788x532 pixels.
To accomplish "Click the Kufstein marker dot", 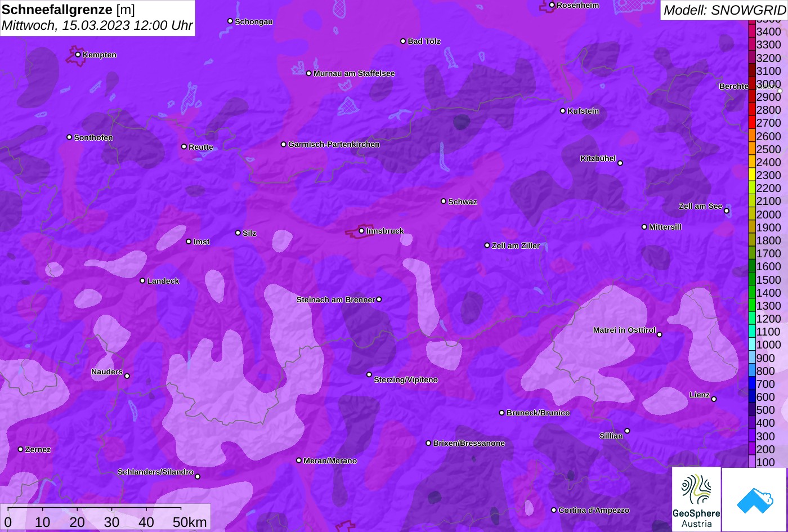I will coord(563,111).
